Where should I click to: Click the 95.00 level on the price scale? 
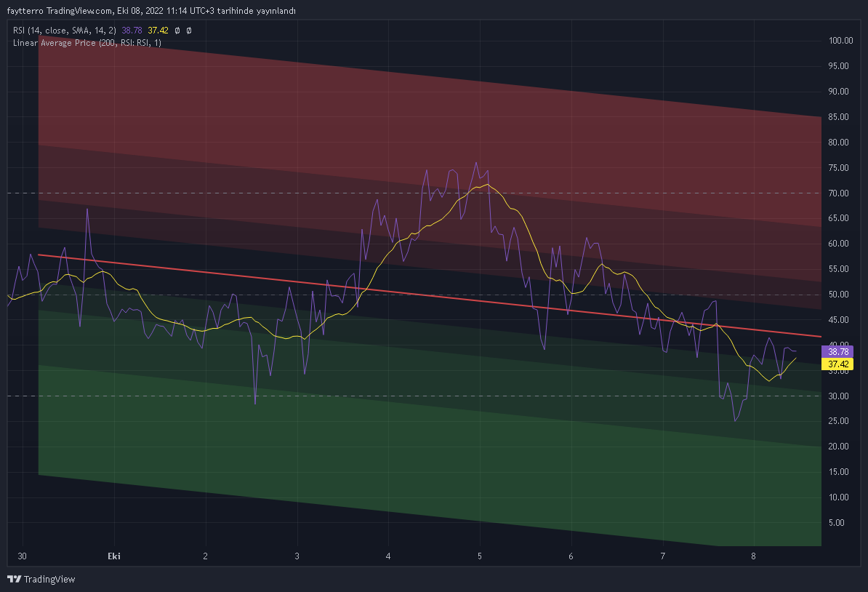pyautogui.click(x=838, y=66)
